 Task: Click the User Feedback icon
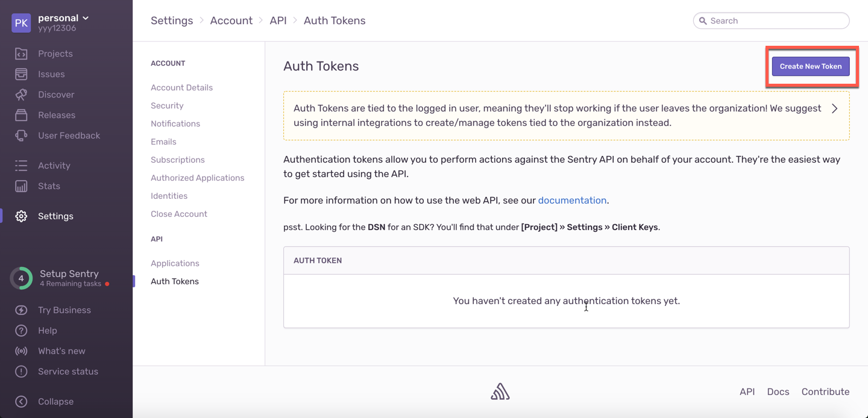click(21, 136)
